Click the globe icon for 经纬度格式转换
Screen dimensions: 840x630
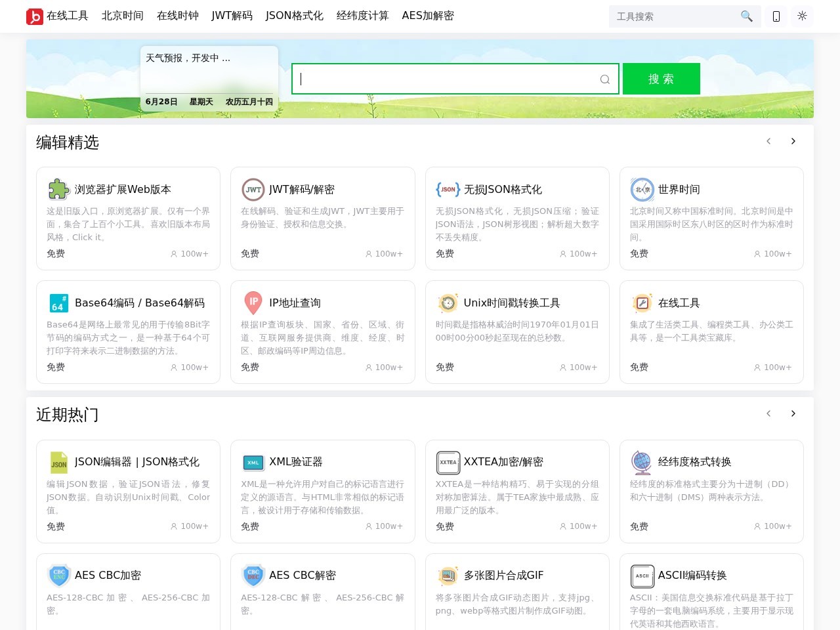coord(642,462)
